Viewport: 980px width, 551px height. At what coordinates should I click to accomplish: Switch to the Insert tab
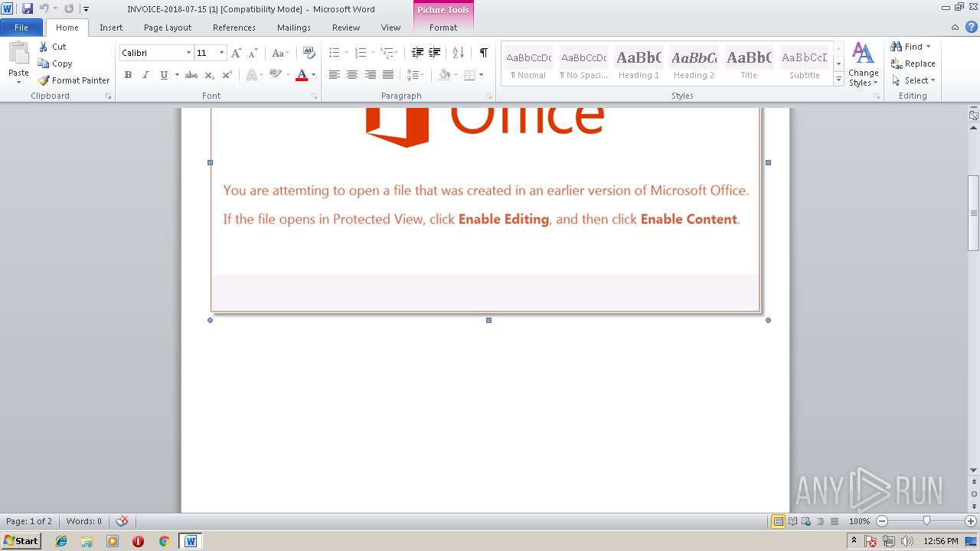pos(111,27)
